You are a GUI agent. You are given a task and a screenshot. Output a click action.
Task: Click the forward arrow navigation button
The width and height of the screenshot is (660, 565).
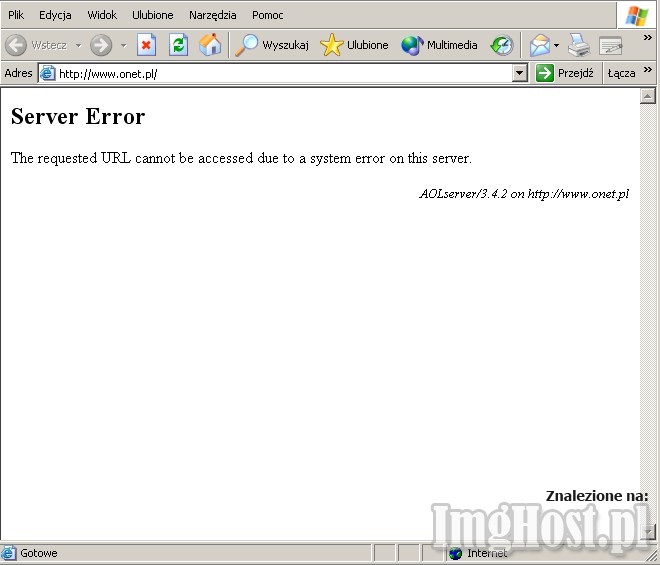(101, 45)
